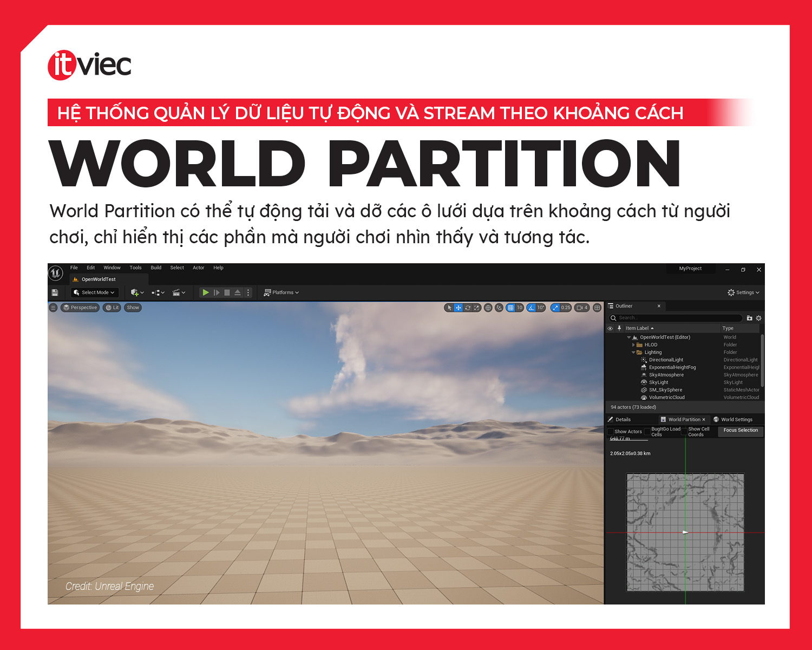Open the Build menu
Image resolution: width=812 pixels, height=650 pixels.
click(156, 268)
